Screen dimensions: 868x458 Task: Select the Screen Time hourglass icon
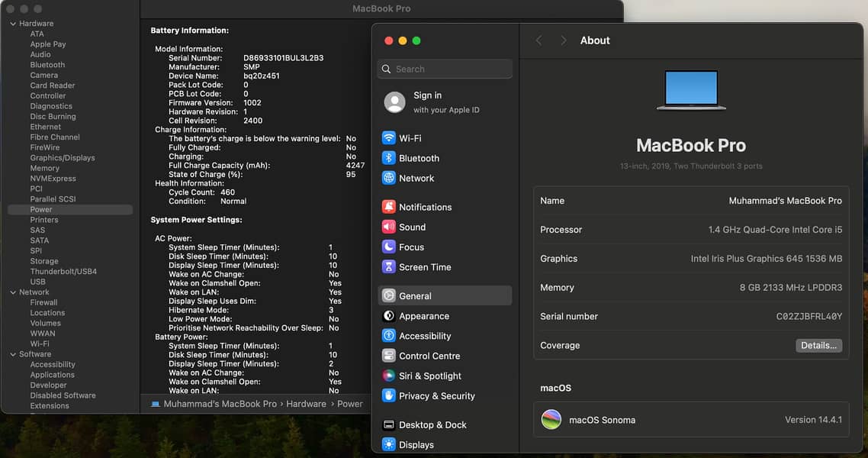[389, 267]
